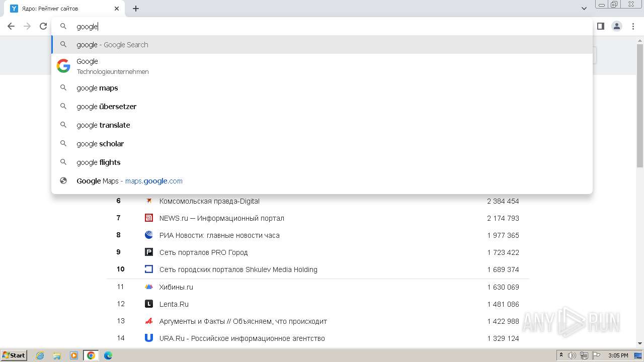Switch to the Ядро: Рейтинг сайтов tab

pyautogui.click(x=64, y=9)
